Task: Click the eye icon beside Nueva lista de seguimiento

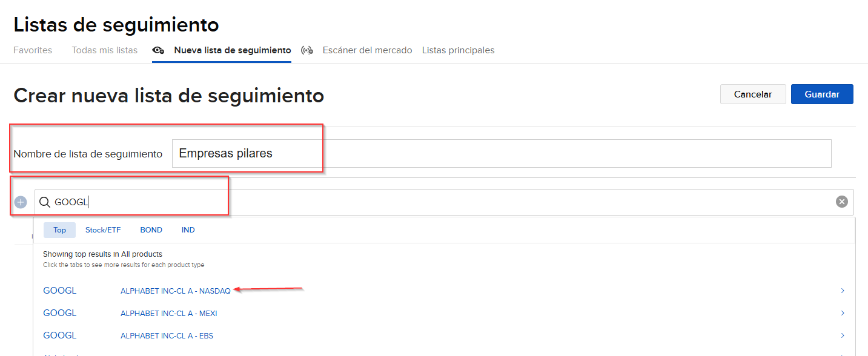Action: [158, 51]
